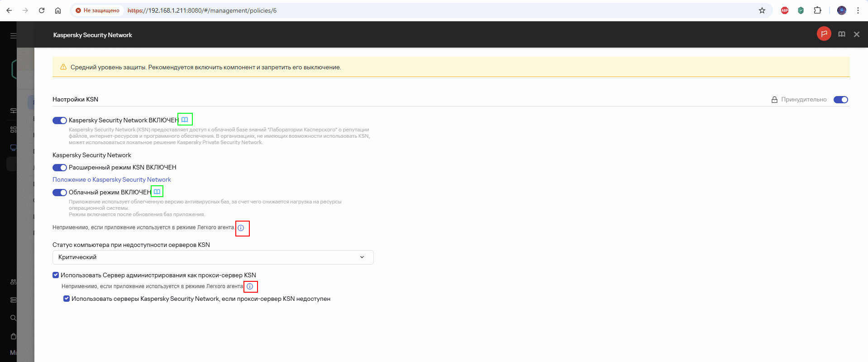Reload the browser page
Image resolution: width=868 pixels, height=362 pixels.
click(42, 10)
